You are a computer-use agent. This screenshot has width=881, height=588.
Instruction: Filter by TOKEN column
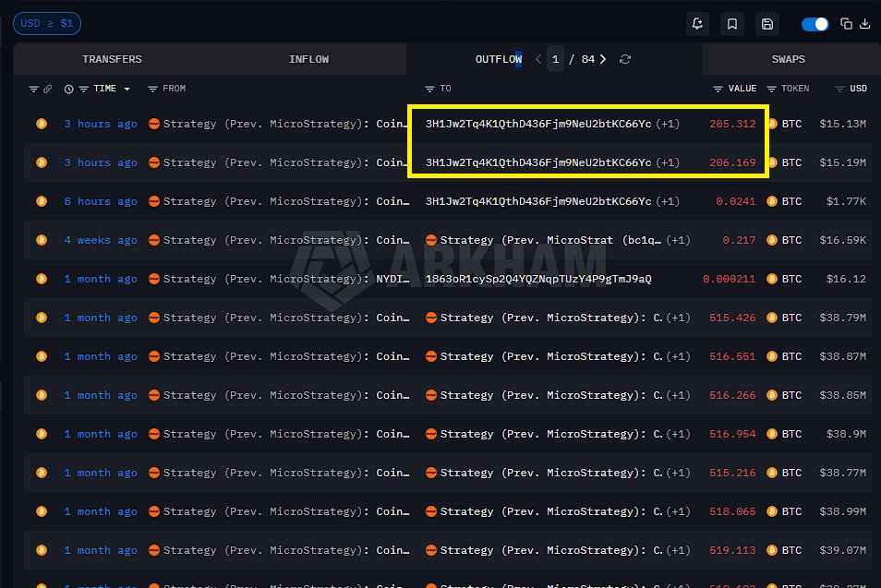(771, 89)
